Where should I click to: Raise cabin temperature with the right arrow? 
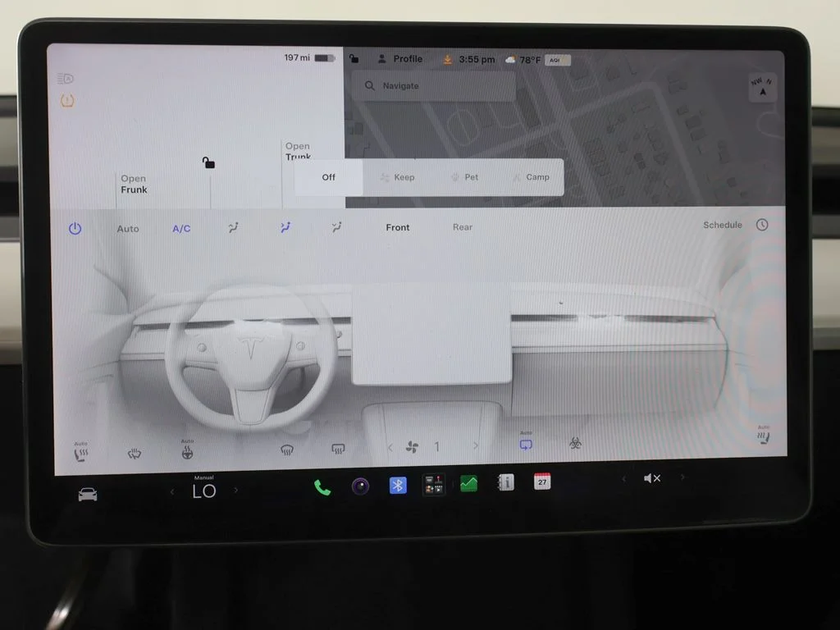[x=235, y=491]
